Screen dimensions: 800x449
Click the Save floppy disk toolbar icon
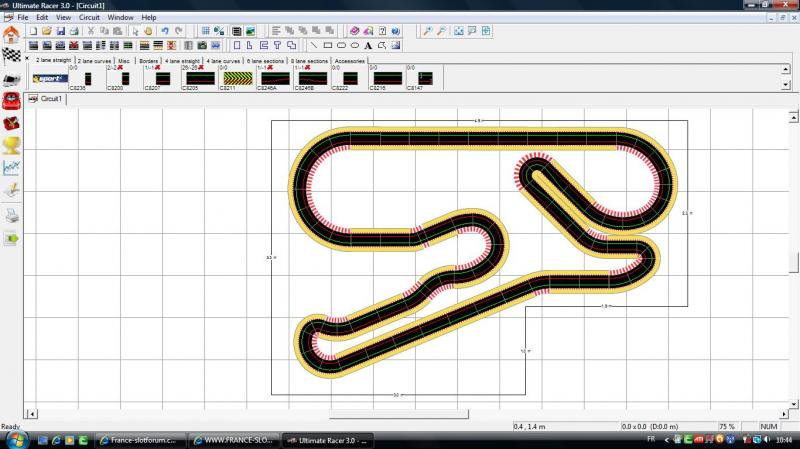[x=61, y=31]
